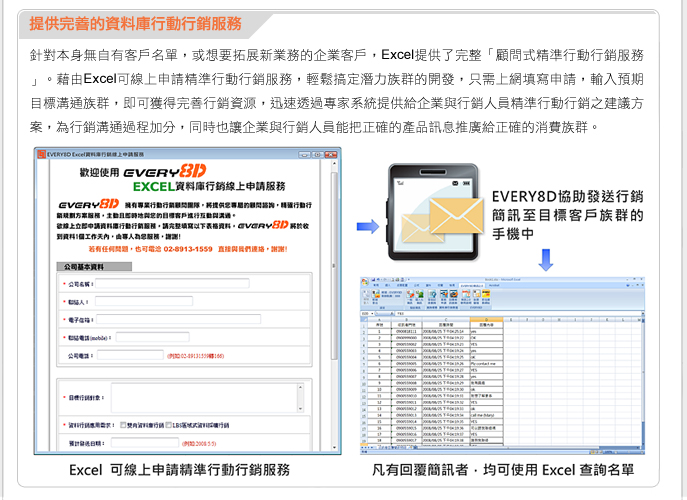Click the Select All corner of the Excel sheet
This screenshot has width=687, height=500.
(x=364, y=319)
